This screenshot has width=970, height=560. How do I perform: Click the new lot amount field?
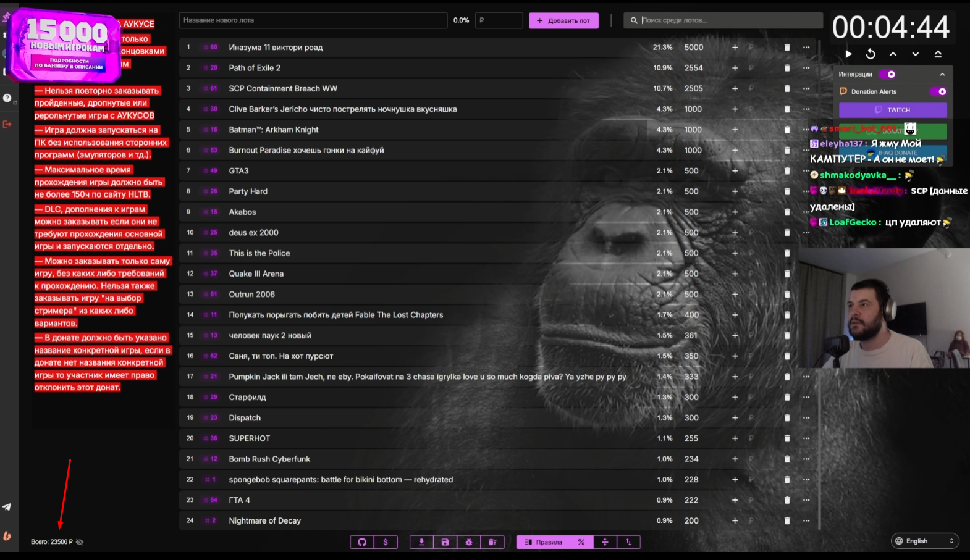coord(499,20)
